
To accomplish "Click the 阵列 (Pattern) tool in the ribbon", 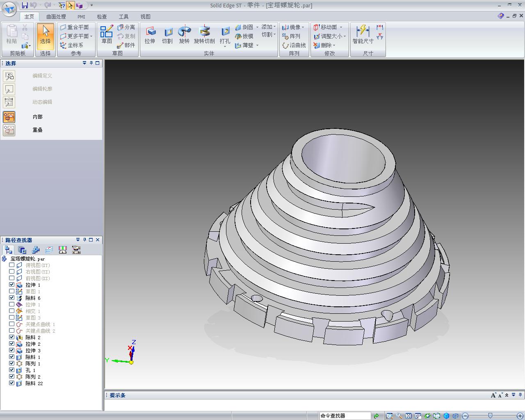I will tap(291, 36).
